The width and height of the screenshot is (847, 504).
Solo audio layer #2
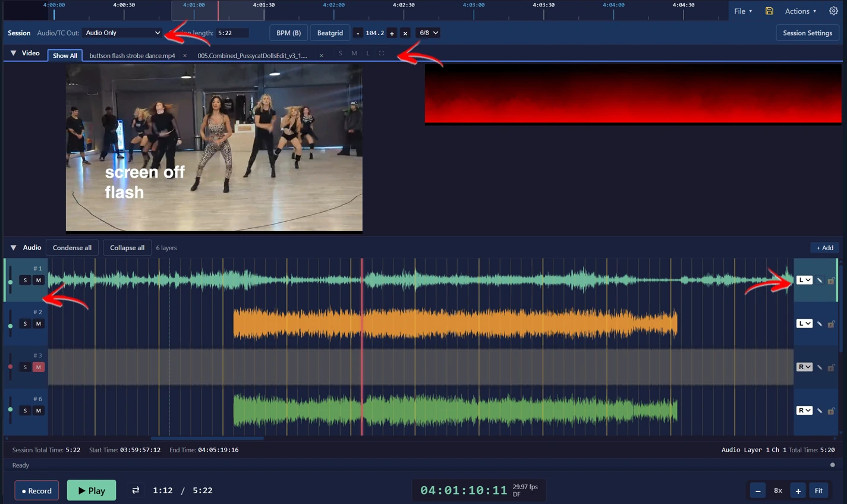click(x=25, y=323)
